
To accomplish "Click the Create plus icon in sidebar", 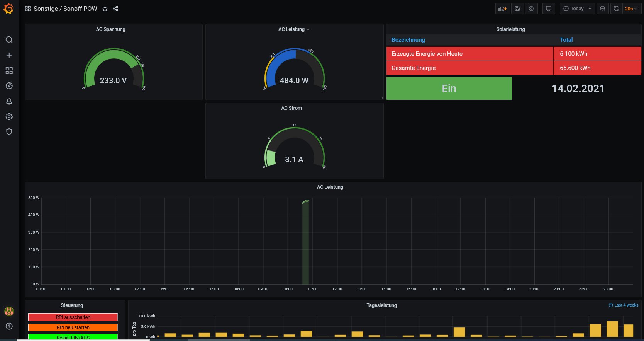I will 9,55.
